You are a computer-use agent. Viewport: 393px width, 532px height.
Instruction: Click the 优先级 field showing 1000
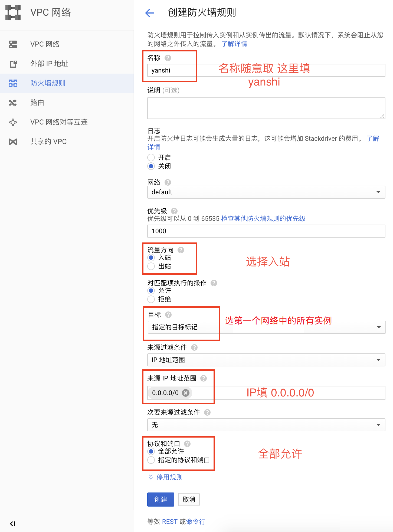tap(266, 231)
